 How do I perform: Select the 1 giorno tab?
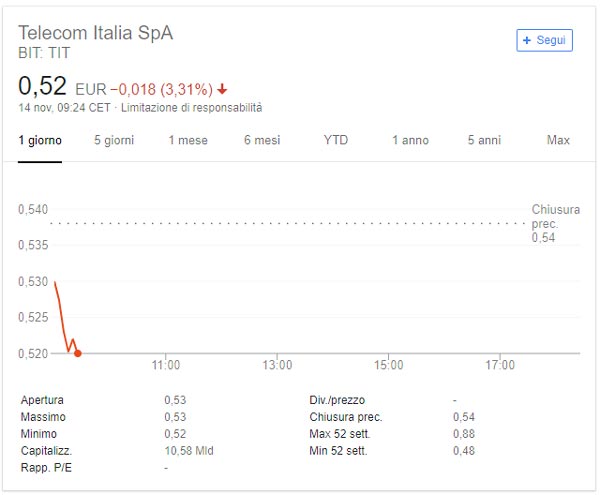[40, 140]
